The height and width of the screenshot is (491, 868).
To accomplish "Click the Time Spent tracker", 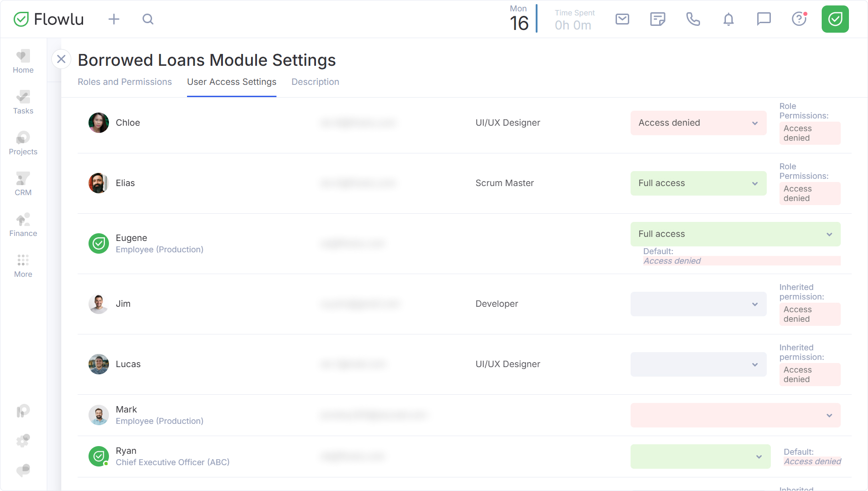I will pos(574,20).
